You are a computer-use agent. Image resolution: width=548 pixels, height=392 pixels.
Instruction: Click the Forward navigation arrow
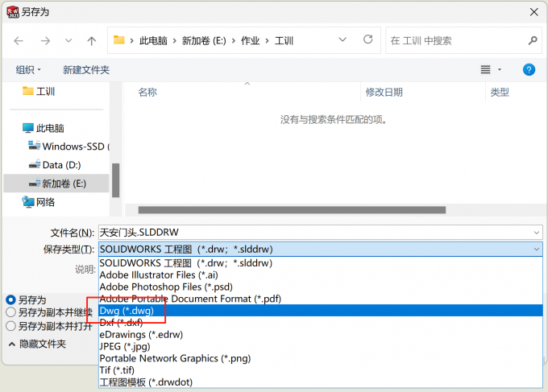tap(45, 41)
